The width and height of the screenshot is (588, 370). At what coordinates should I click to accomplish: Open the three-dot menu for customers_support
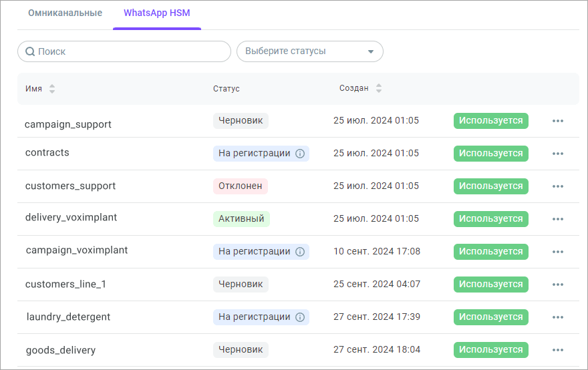(558, 186)
